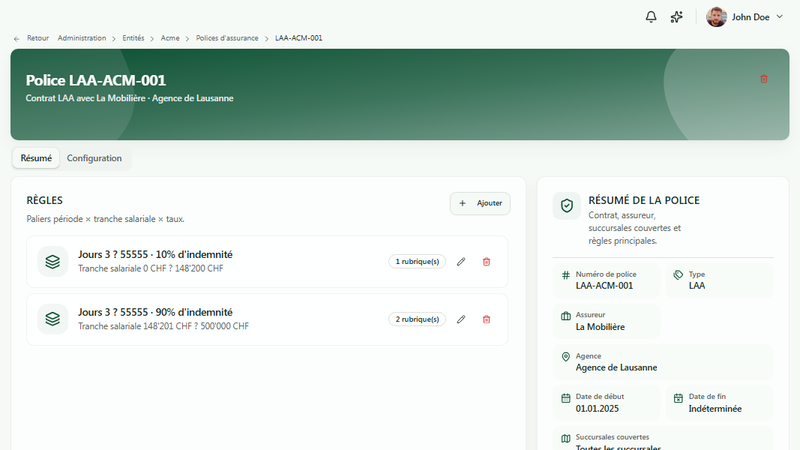Click the Ajouter button to add a rule
Viewport: 800px width, 450px height.
coord(480,203)
